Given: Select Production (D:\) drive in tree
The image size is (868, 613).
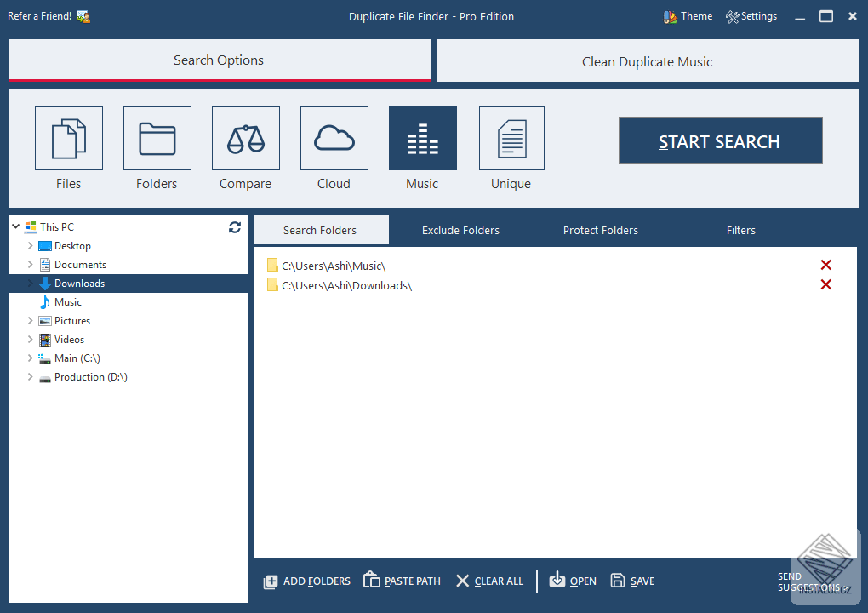Looking at the screenshot, I should coord(91,377).
